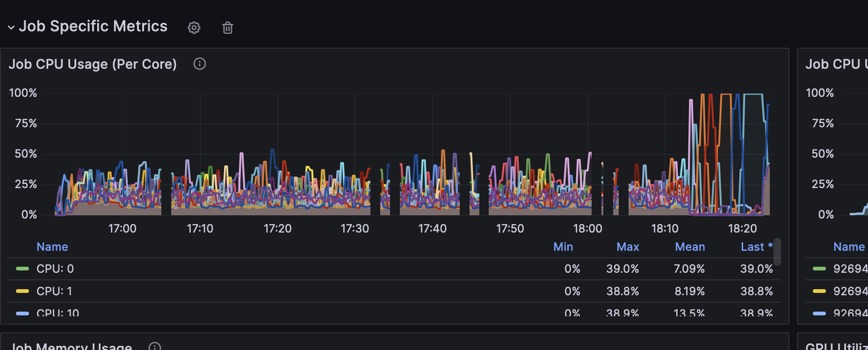Image resolution: width=868 pixels, height=350 pixels.
Task: Collapse the Job Specific Metrics row
Action: (11, 27)
